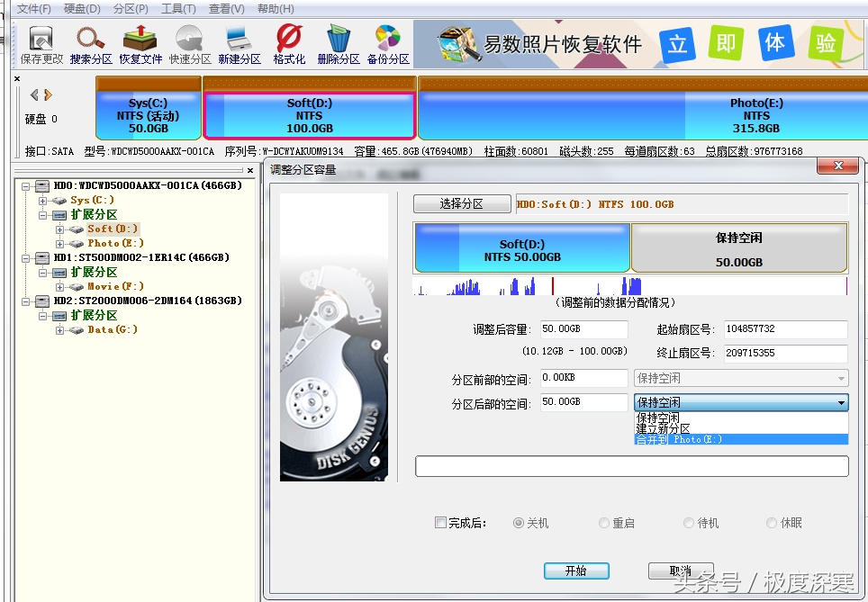Click the empty progress bar in dialog
Screen dimensions: 868x602
[x=631, y=466]
